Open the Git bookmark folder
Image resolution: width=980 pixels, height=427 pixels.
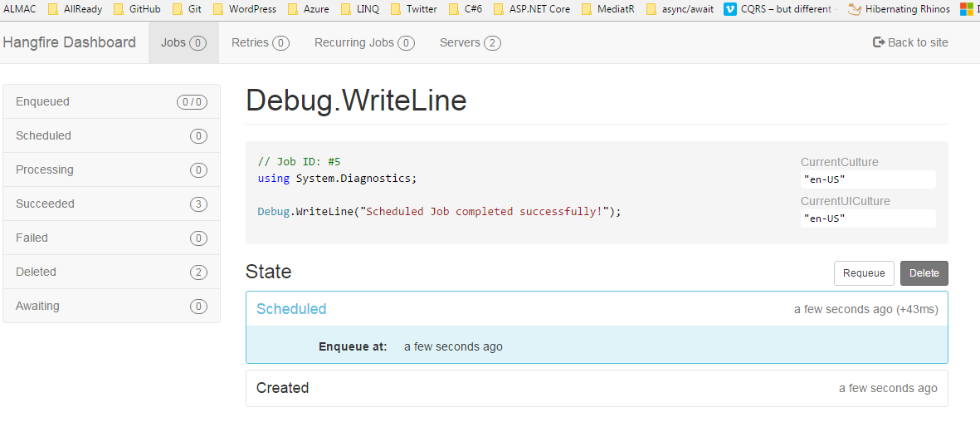pyautogui.click(x=186, y=9)
